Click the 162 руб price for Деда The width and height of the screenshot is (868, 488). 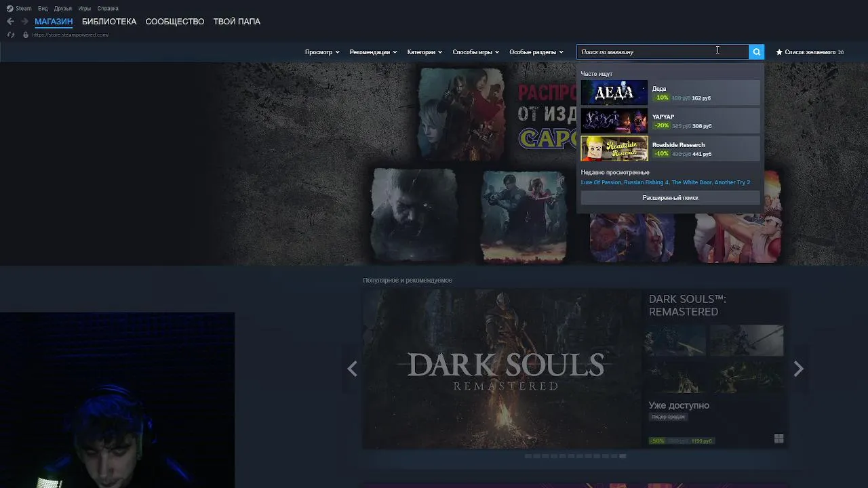(x=701, y=98)
